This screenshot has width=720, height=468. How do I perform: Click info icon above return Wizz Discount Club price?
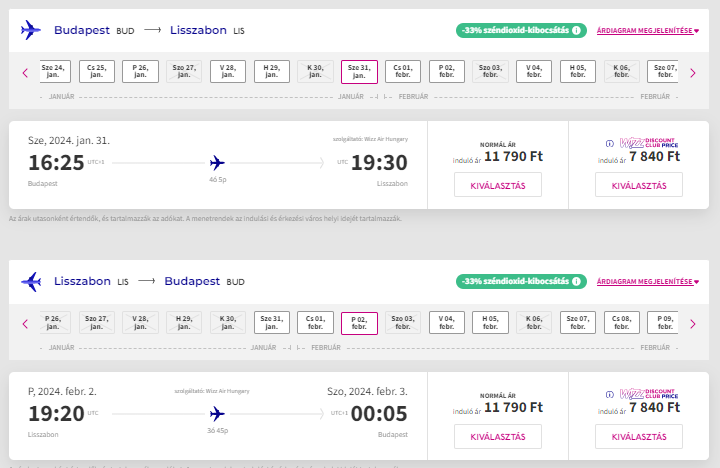pyautogui.click(x=610, y=396)
